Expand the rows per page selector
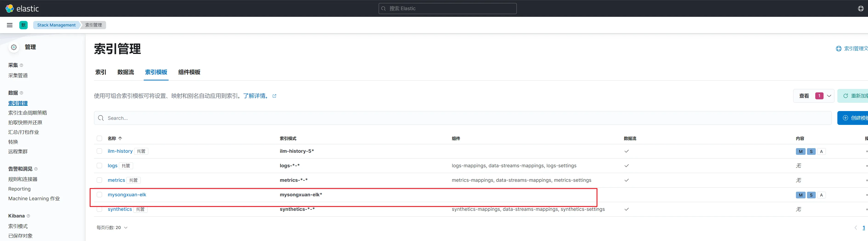The width and height of the screenshot is (868, 241). click(112, 227)
